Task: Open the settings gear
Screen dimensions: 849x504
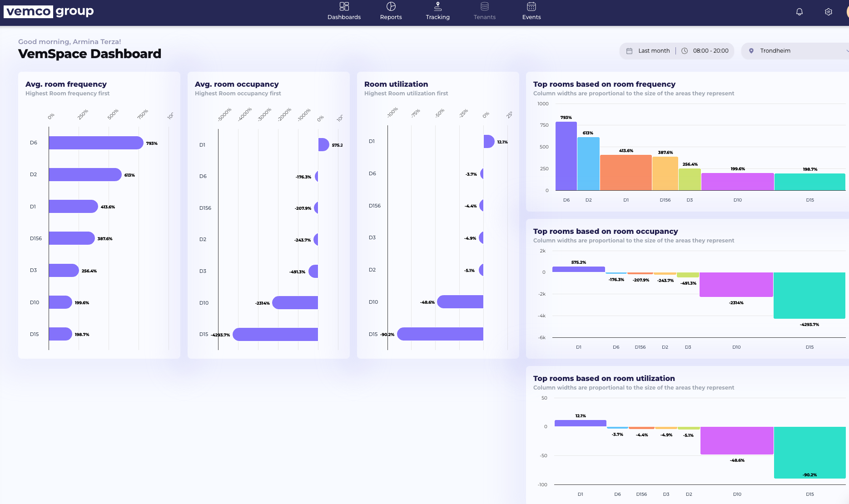Action: (x=828, y=12)
